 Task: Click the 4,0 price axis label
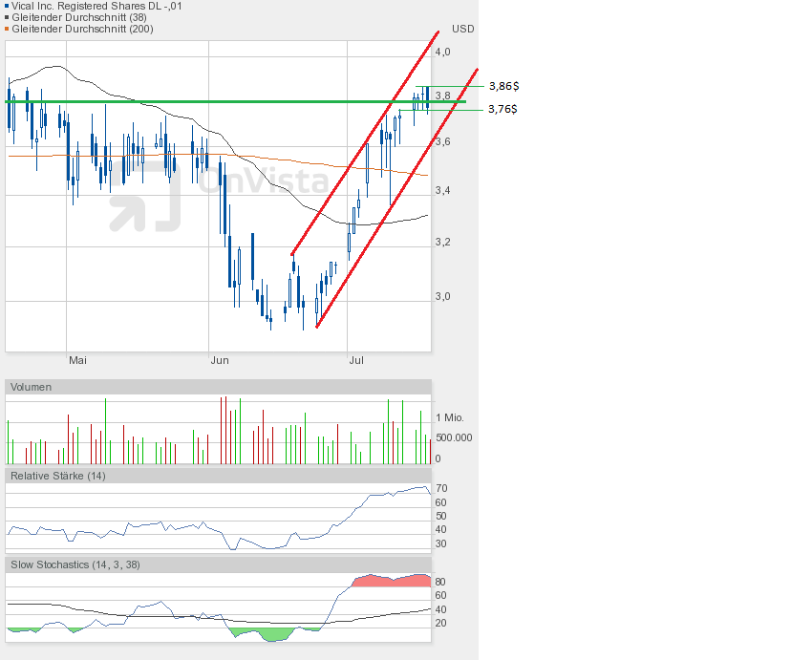[442, 52]
